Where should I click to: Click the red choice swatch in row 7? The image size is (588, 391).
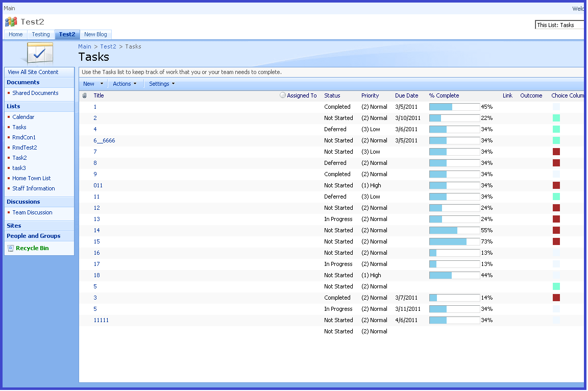[556, 152]
